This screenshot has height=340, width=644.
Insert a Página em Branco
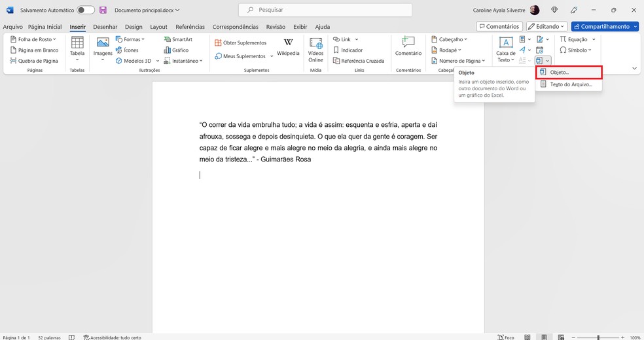(x=34, y=50)
